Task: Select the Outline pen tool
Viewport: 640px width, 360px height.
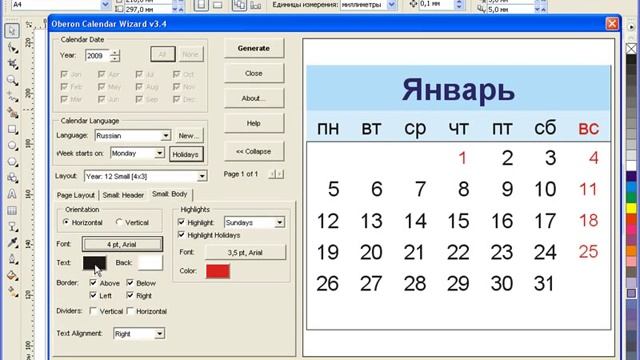Action: point(12,259)
